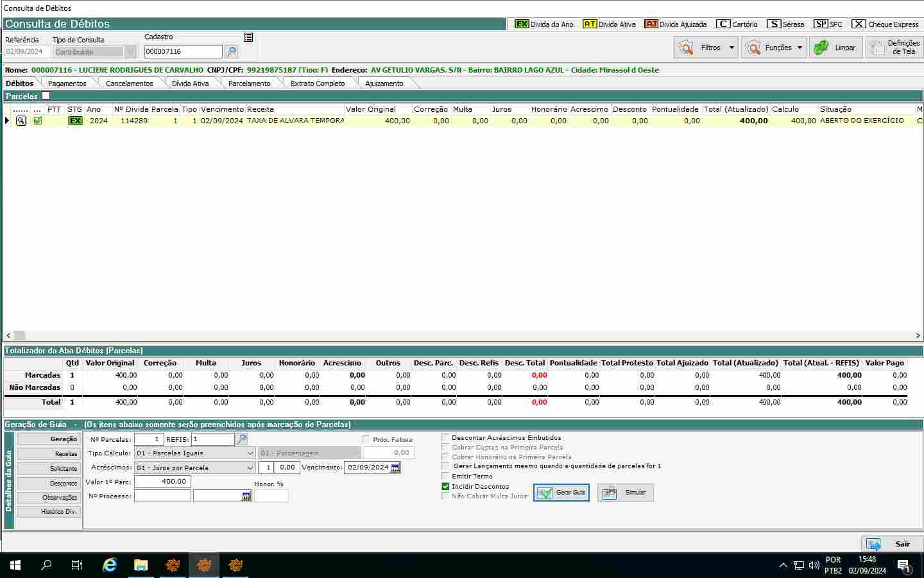Click the REFIS lookup magnifier icon
The image size is (924, 578).
pos(242,439)
